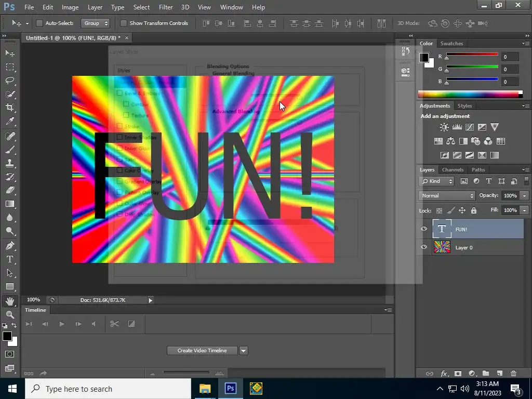
Task: Open File Explorer from taskbar
Action: point(205,389)
